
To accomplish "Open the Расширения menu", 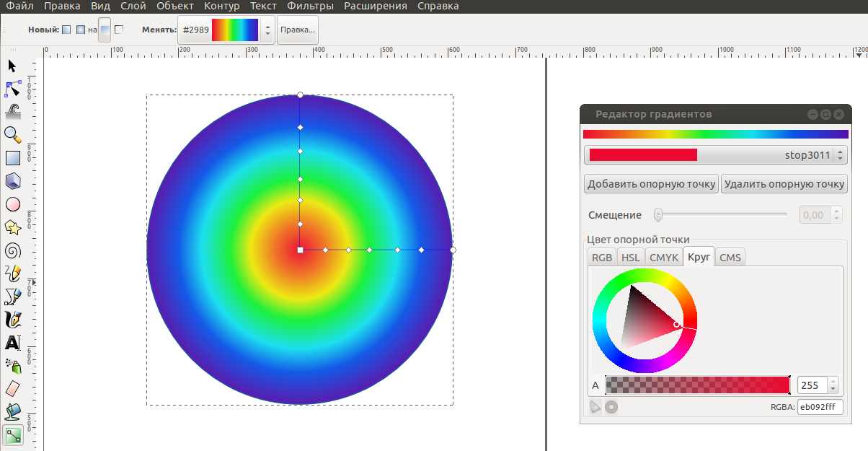I will pyautogui.click(x=375, y=6).
